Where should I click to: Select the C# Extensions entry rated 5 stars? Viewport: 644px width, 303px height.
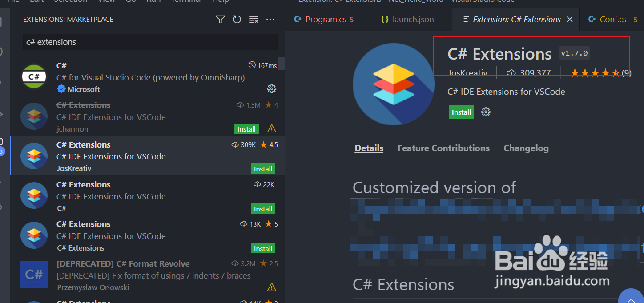[147, 235]
